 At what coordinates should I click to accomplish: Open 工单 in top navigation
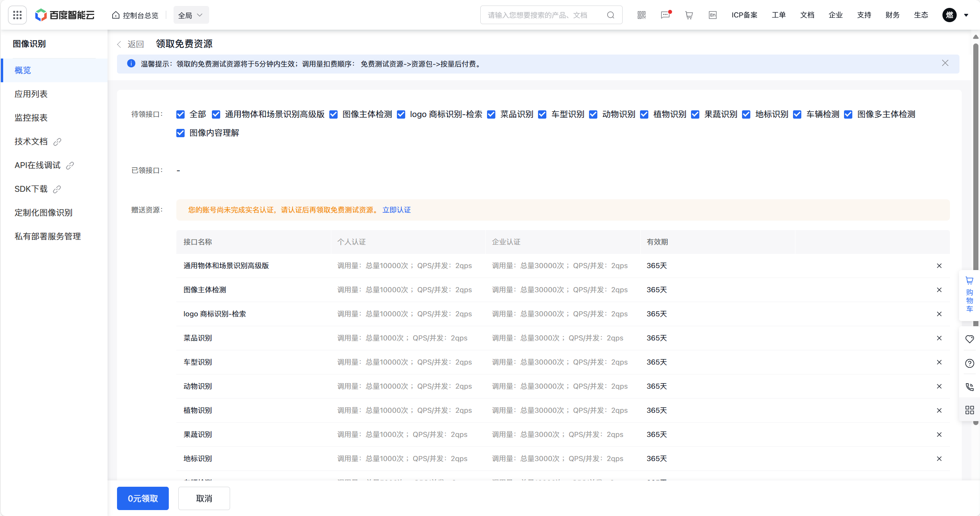[779, 15]
